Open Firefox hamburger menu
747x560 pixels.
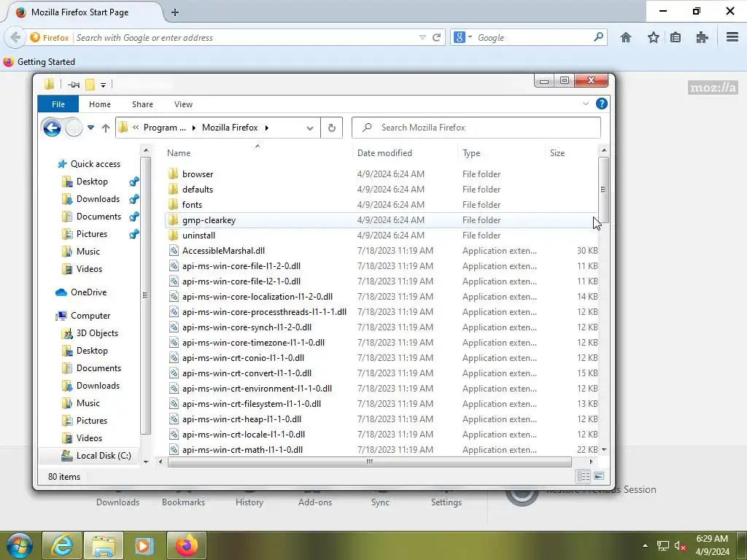[732, 36]
